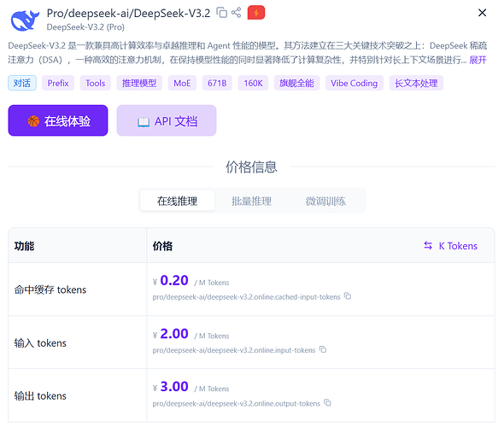Copy the model name Pro/deepseek-ai/DeepSeek-V3.2
Screen dimensions: 504x427
(221, 13)
